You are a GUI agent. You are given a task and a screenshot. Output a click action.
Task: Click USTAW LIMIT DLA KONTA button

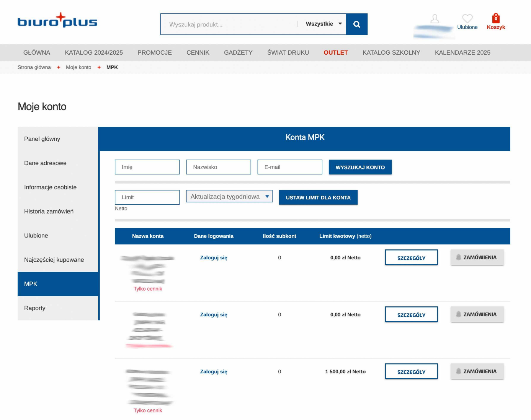point(318,197)
